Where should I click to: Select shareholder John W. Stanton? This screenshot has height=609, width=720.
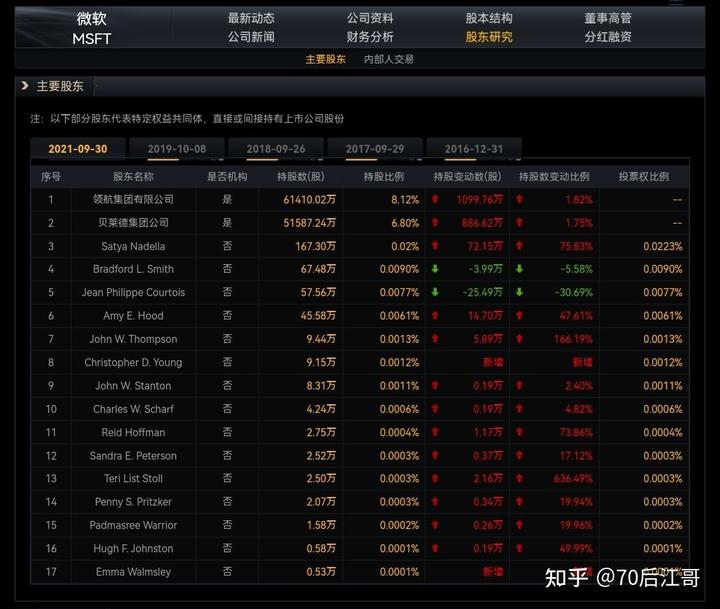(x=133, y=386)
